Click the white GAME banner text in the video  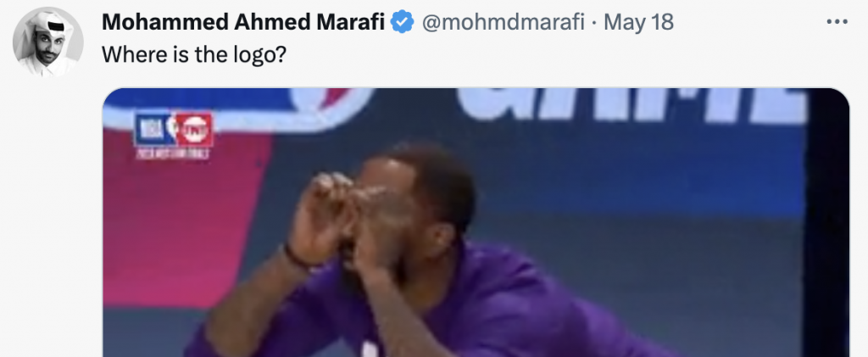point(631,104)
